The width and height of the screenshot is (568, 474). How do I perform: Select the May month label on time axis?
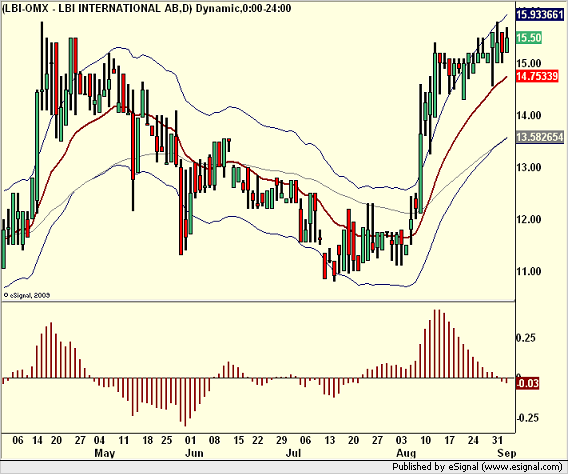[104, 453]
